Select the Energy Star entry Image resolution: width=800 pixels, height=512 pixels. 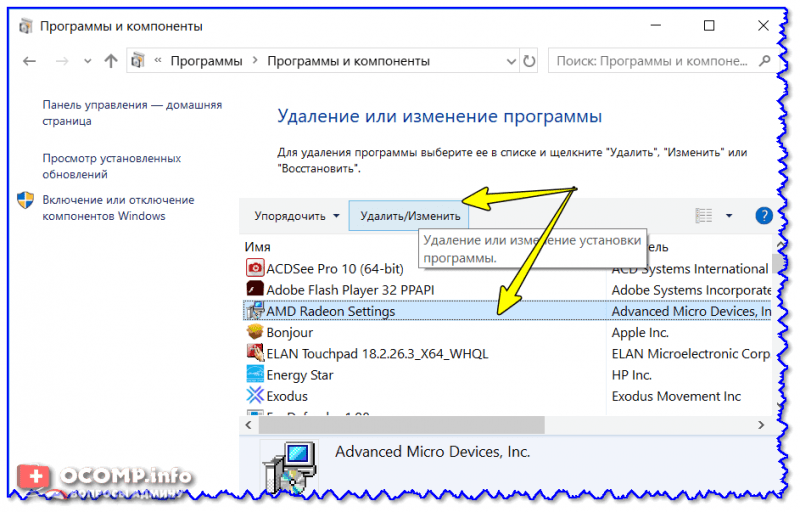(299, 375)
